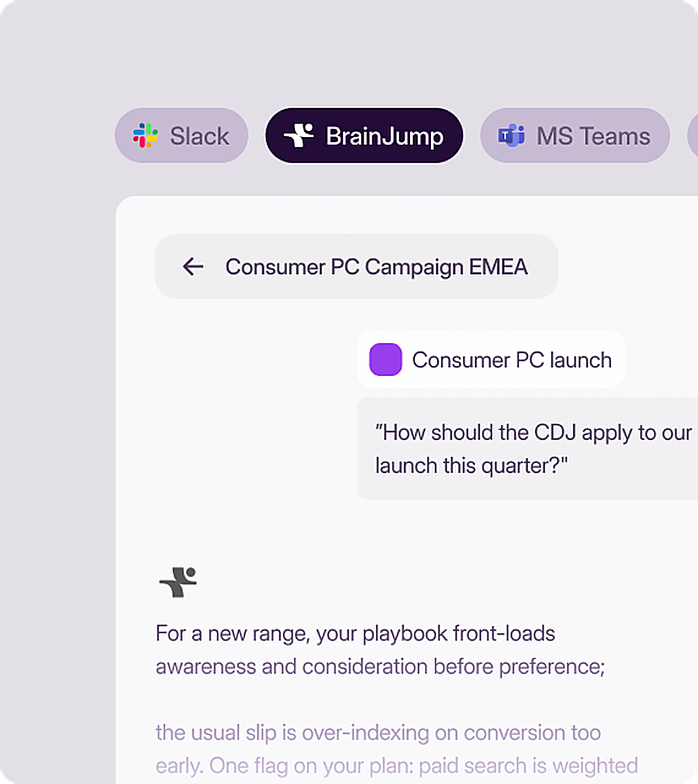The image size is (698, 784).
Task: Click the Slack label text
Action: 200,136
